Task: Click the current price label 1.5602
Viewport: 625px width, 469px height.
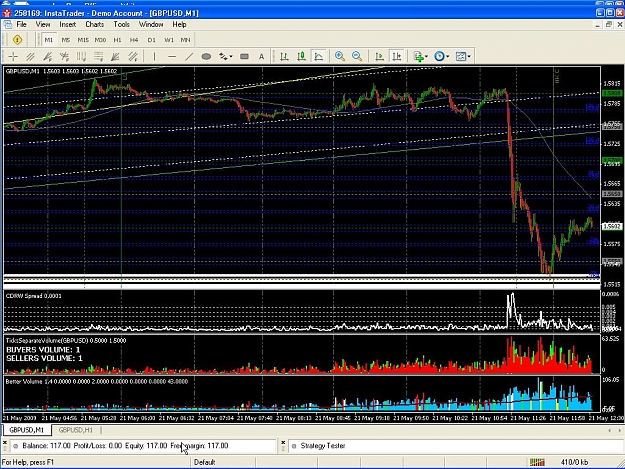Action: point(612,226)
